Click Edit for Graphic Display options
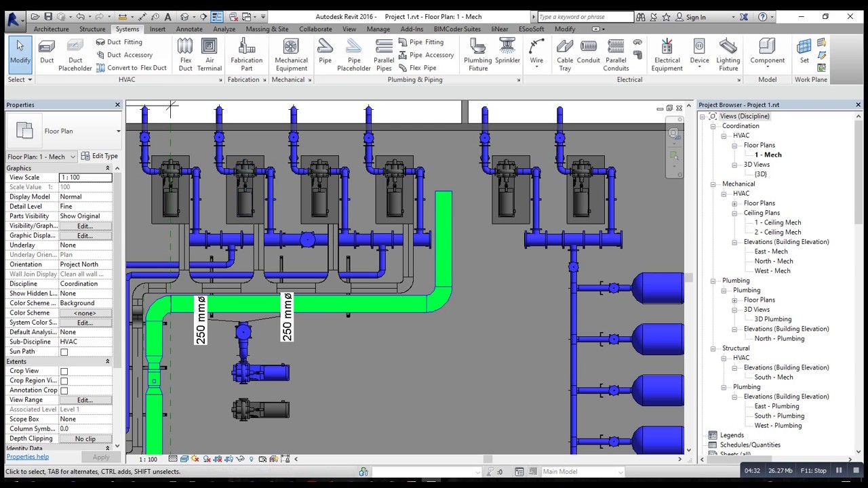 (85, 236)
